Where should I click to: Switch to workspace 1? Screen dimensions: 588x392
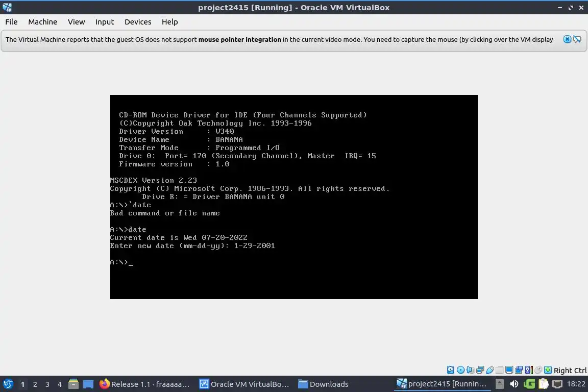pyautogui.click(x=23, y=384)
